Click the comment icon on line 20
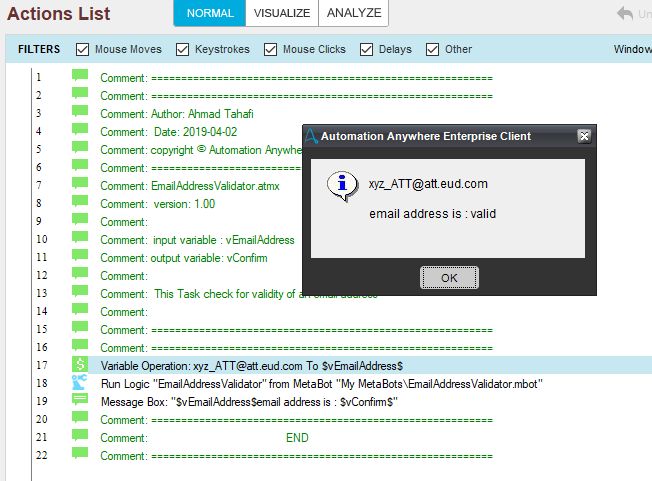 (80, 418)
